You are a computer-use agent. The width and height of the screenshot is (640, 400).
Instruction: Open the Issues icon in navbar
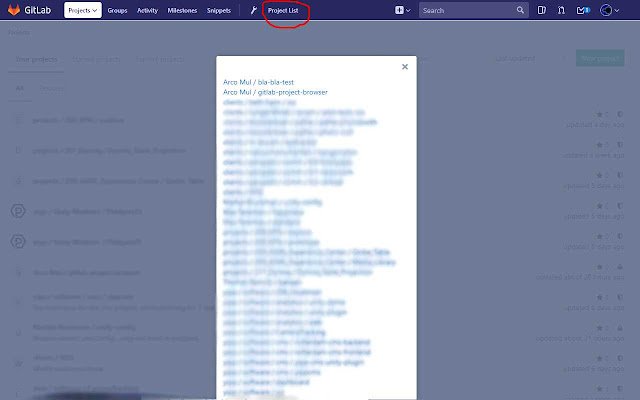coord(542,10)
